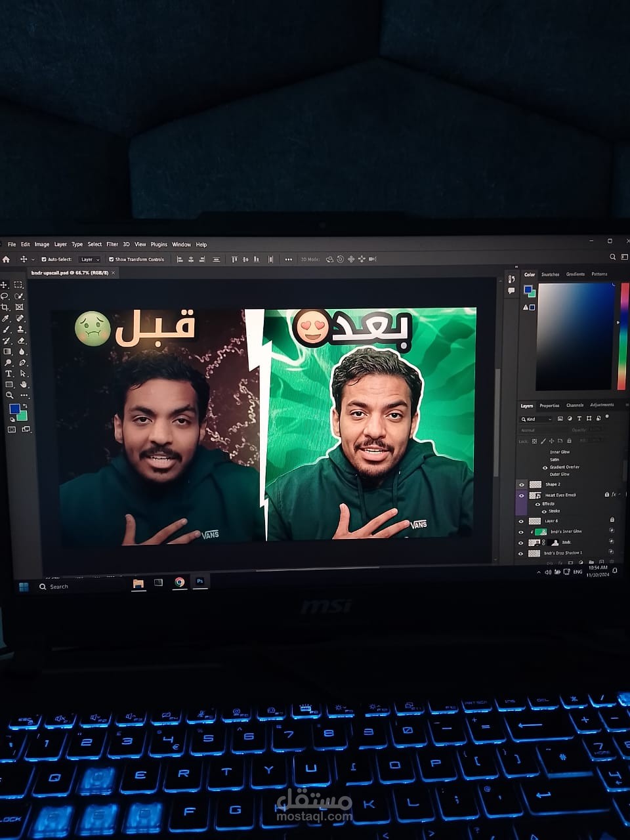The height and width of the screenshot is (840, 630).
Task: Toggle the Auto-Select checkbox
Action: click(44, 259)
